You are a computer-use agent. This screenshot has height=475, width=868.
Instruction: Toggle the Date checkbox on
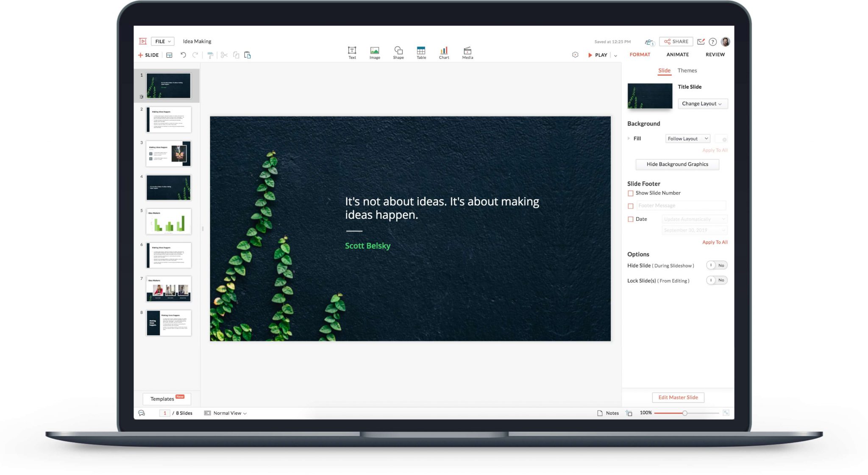631,219
